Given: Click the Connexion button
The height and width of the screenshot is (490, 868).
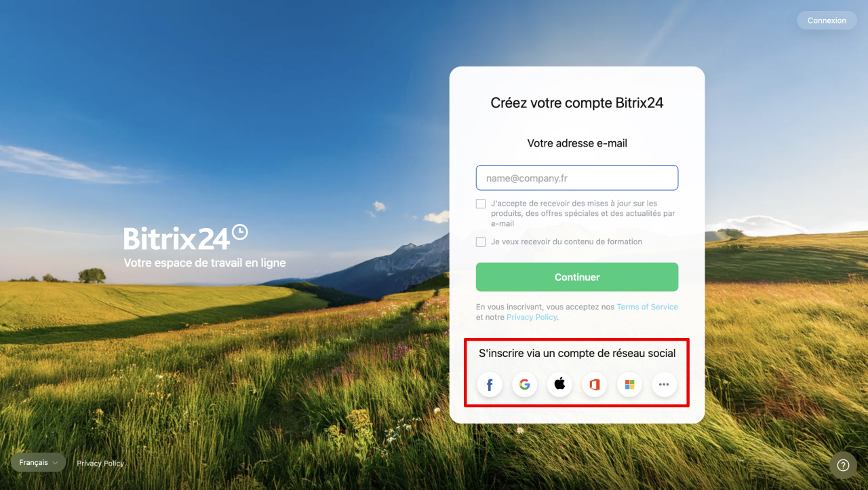Looking at the screenshot, I should (x=827, y=20).
